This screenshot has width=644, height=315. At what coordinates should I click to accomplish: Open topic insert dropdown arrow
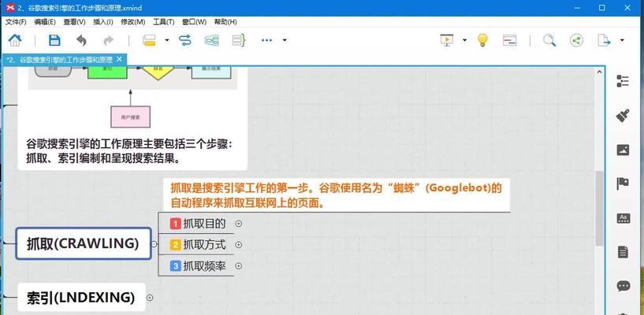click(167, 40)
